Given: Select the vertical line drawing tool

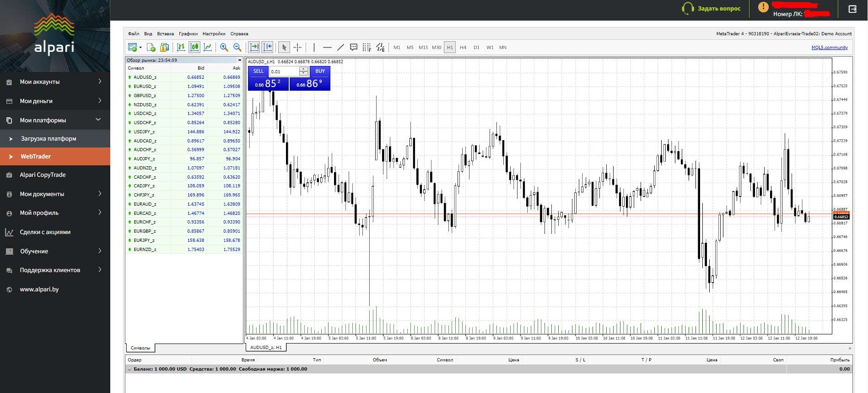Looking at the screenshot, I should [314, 47].
